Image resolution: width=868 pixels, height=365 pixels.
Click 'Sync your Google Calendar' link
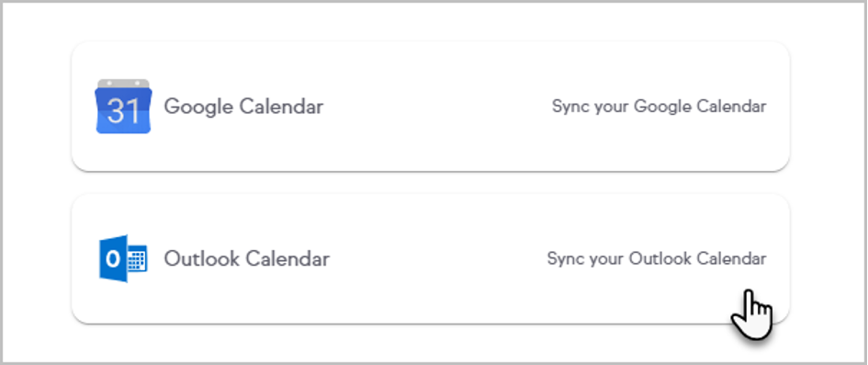[659, 107]
